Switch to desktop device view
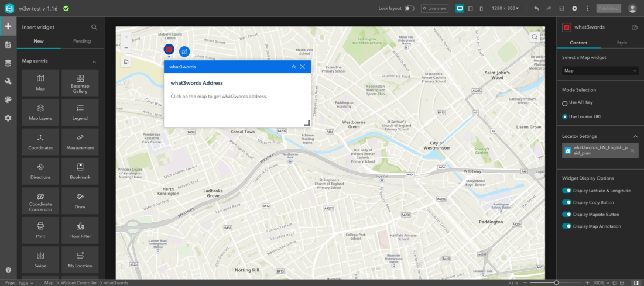Image resolution: width=644 pixels, height=286 pixels. click(460, 8)
